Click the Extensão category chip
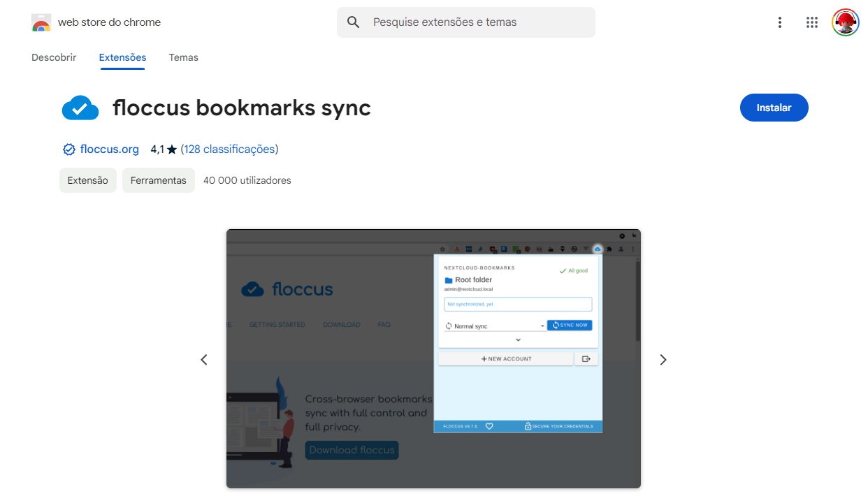This screenshot has width=868, height=496. (88, 180)
